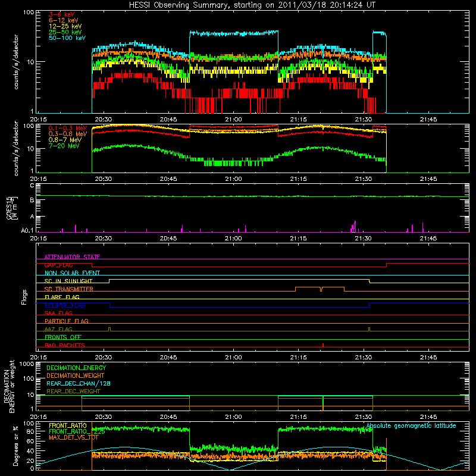The height and width of the screenshot is (476, 476).
Task: Click the GOES15 axis label
Action: pos(12,208)
